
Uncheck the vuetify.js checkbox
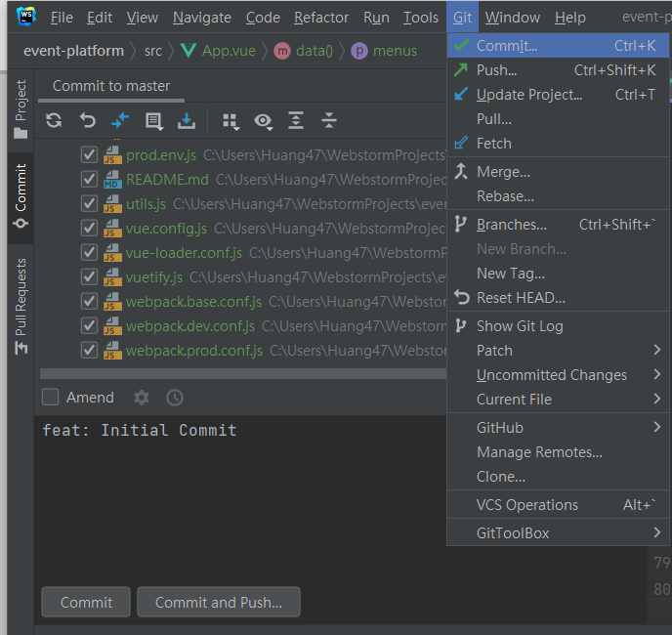[x=89, y=277]
